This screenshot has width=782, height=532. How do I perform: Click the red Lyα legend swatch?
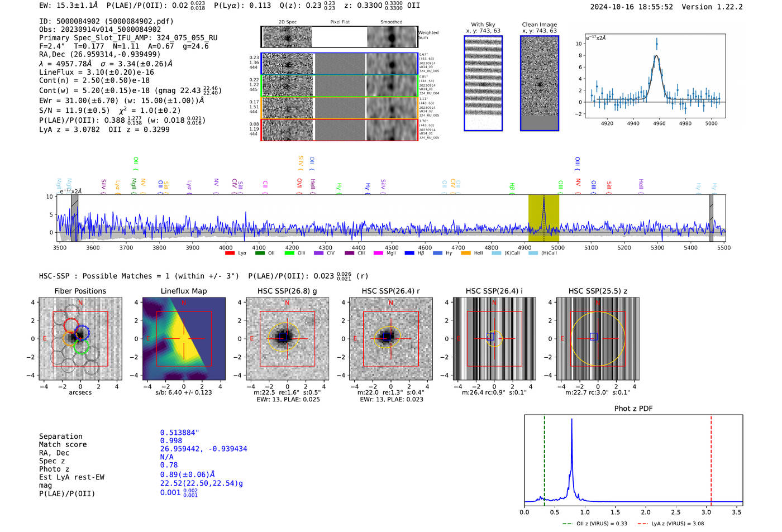pyautogui.click(x=230, y=253)
